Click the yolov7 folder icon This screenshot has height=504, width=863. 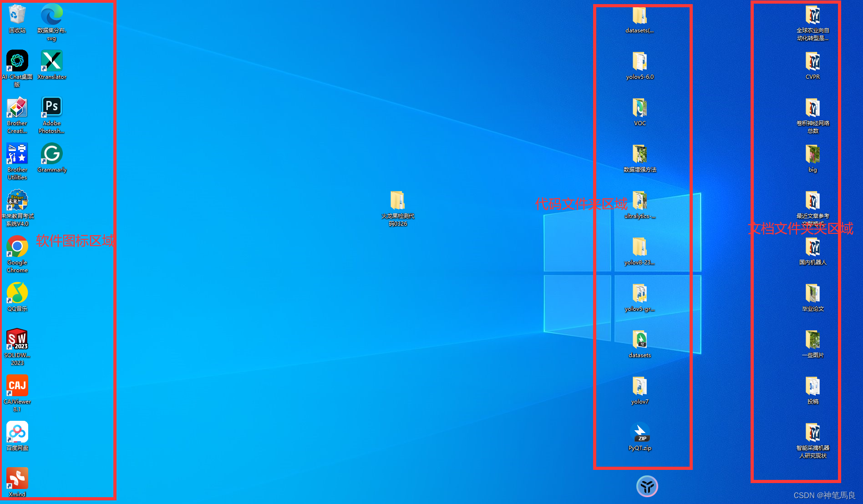640,386
